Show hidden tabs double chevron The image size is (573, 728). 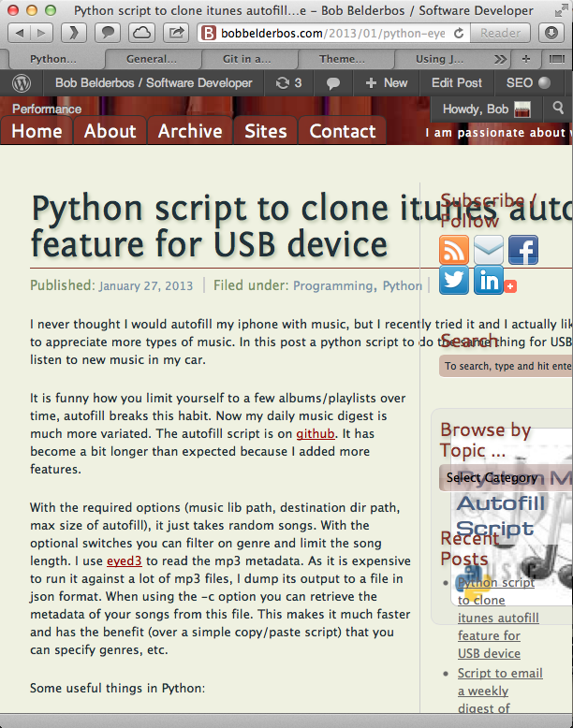(500, 59)
